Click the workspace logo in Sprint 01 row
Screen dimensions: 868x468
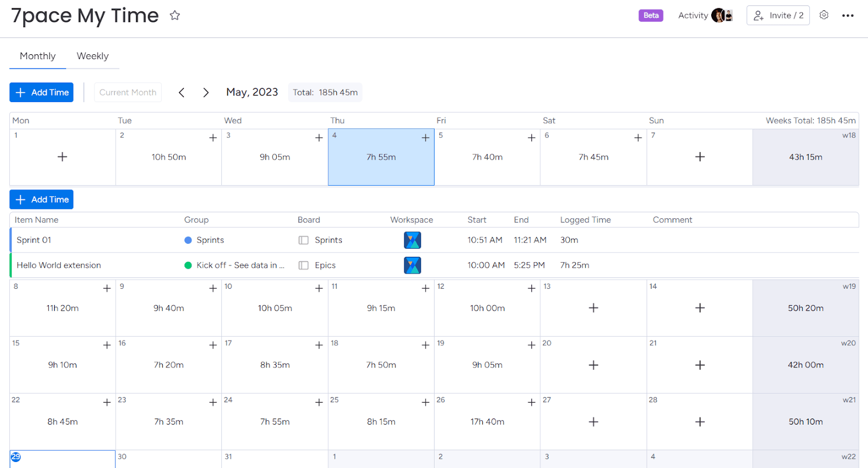click(x=412, y=240)
